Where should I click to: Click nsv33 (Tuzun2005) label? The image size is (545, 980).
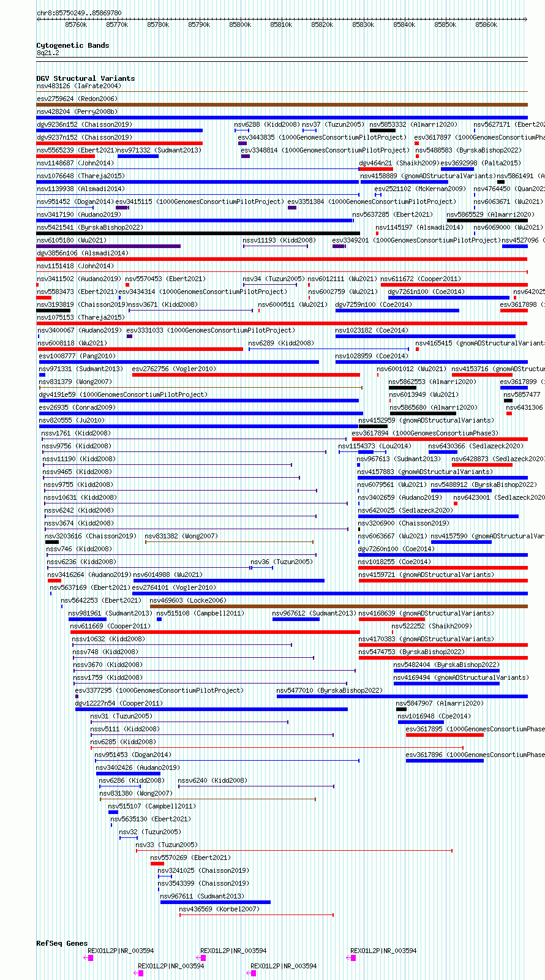point(167,845)
